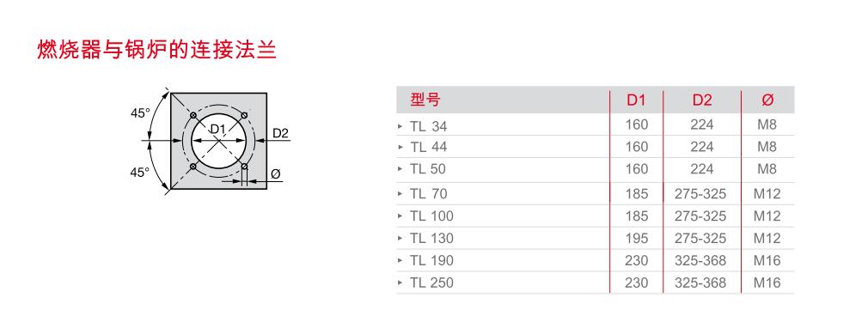This screenshot has width=868, height=328.
Task: Select the Ø column header
Action: click(x=767, y=100)
